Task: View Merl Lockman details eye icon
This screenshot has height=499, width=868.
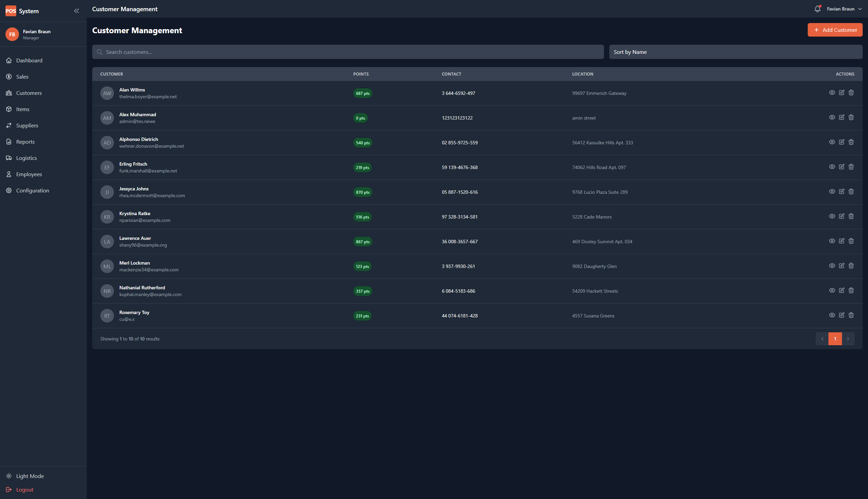Action: (x=832, y=265)
